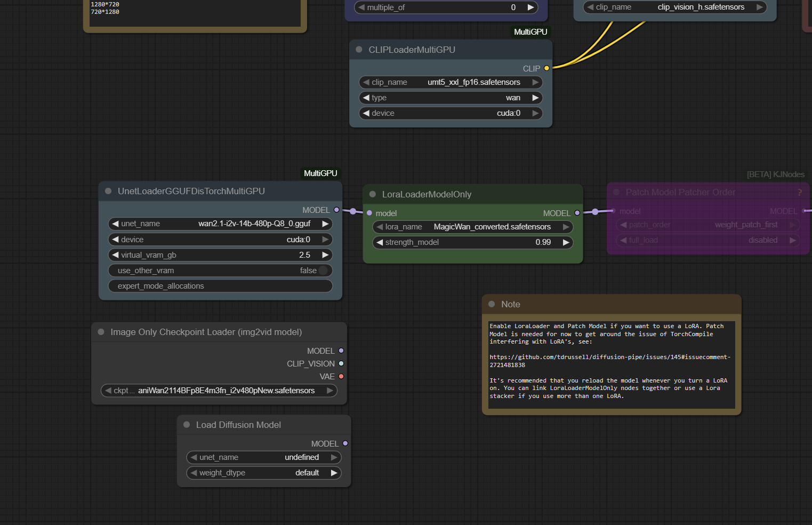Click expert_mode_allocations text field
Screen dimensions: 812x525
point(220,286)
